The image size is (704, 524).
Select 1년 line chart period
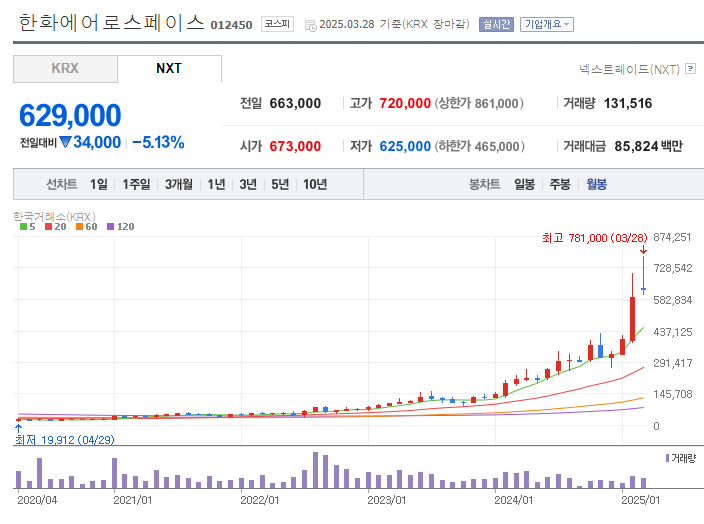216,184
